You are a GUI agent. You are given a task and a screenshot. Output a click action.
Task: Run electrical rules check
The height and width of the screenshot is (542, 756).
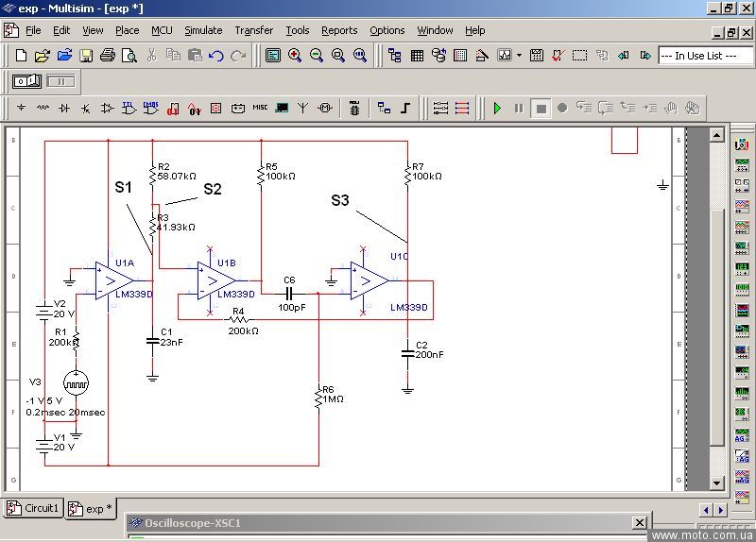tap(558, 56)
